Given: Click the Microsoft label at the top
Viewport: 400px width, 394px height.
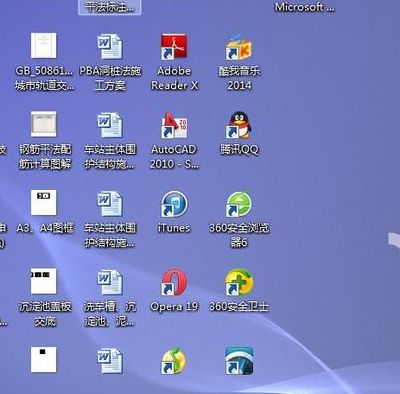Looking at the screenshot, I should tap(304, 7).
